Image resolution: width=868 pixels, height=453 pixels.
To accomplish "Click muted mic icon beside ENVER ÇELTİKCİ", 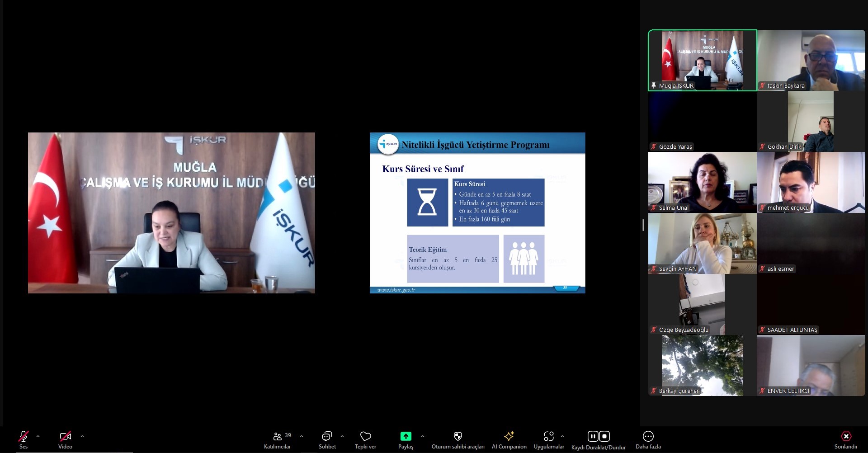I will tap(762, 391).
